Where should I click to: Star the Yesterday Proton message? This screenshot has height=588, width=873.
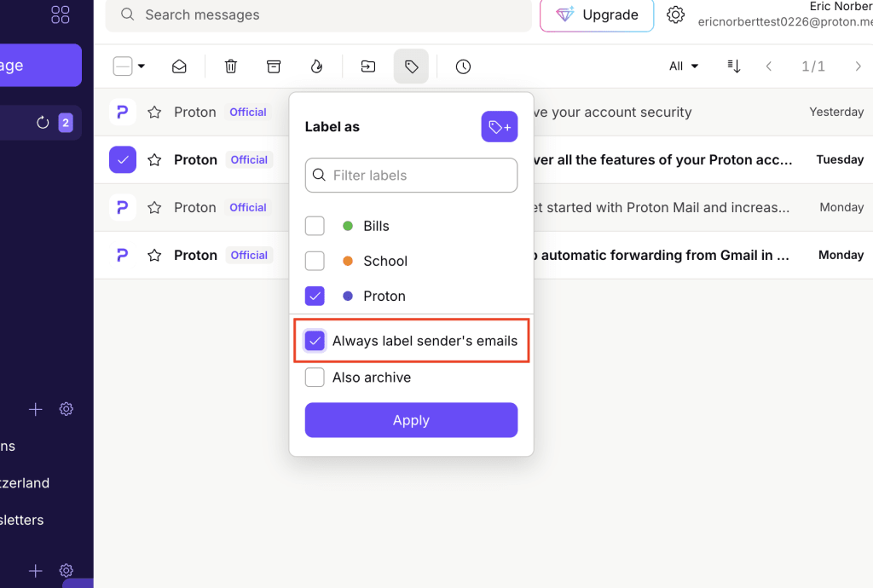tap(154, 112)
